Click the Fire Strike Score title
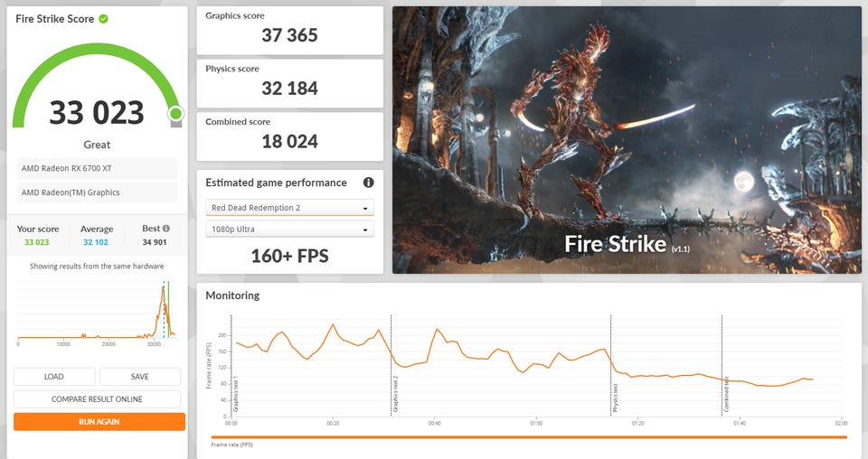Viewport: 868px width, 459px height. (x=55, y=19)
